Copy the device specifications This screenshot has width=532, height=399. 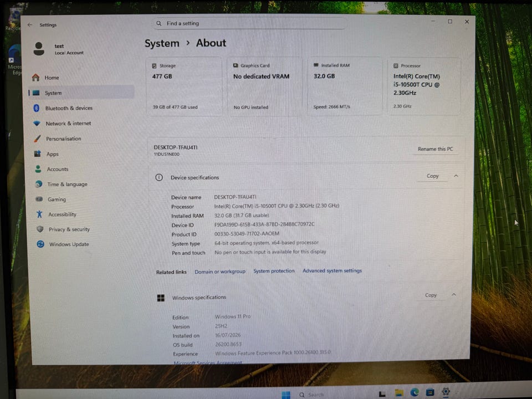433,176
